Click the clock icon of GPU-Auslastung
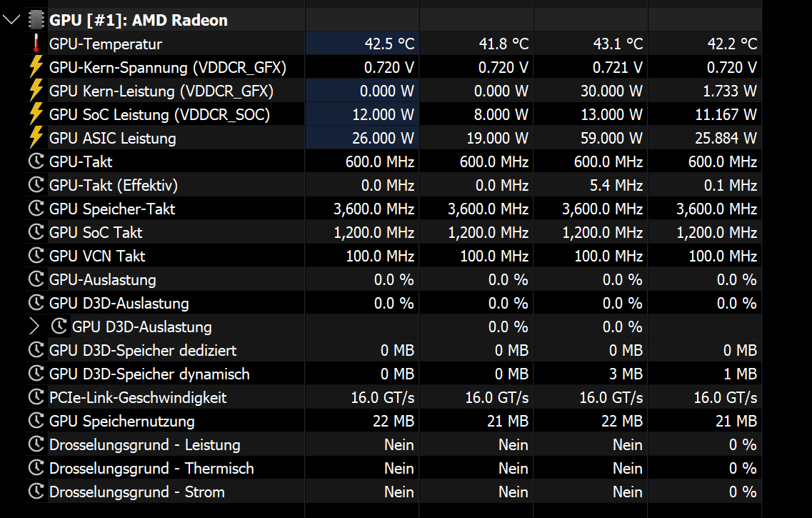 (36, 279)
